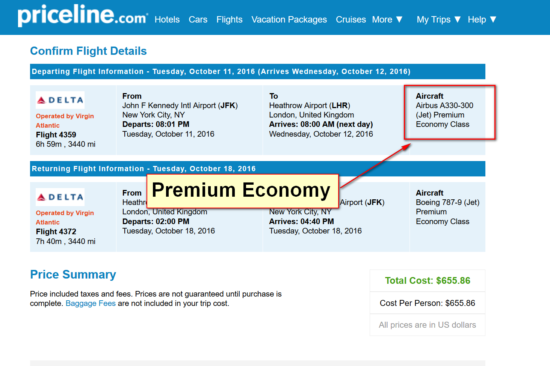Image resolution: width=550 pixels, height=366 pixels.
Task: Click the Delta logo on departing flight
Action: point(60,100)
